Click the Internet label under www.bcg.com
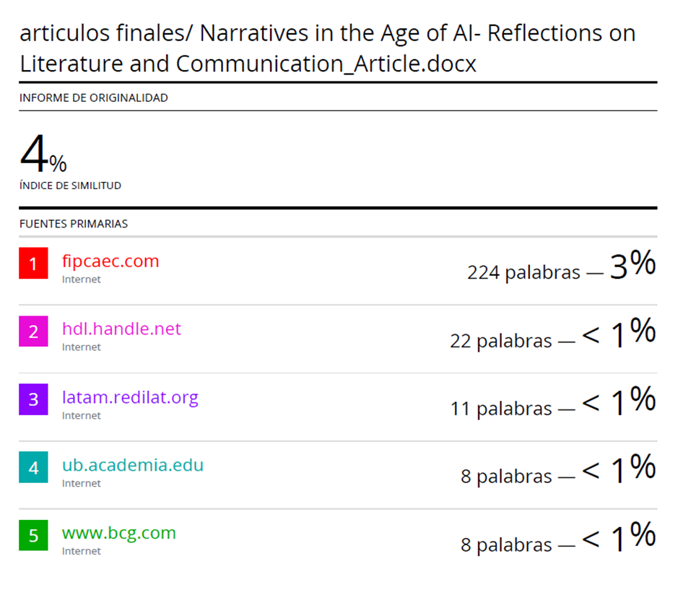This screenshot has height=616, width=696. coord(82,551)
